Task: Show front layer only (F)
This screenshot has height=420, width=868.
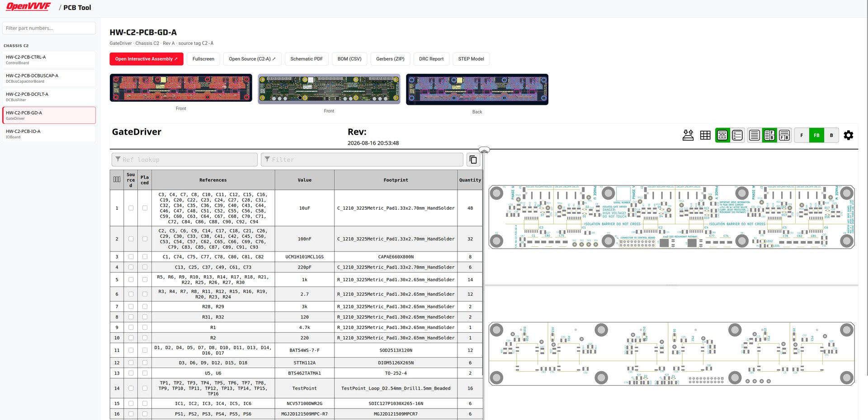Action: pyautogui.click(x=802, y=135)
